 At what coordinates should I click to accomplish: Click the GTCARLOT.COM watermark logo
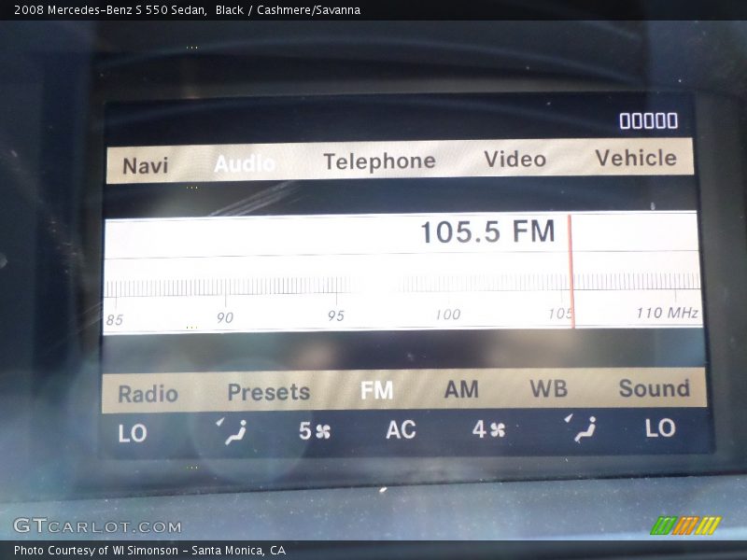click(97, 526)
